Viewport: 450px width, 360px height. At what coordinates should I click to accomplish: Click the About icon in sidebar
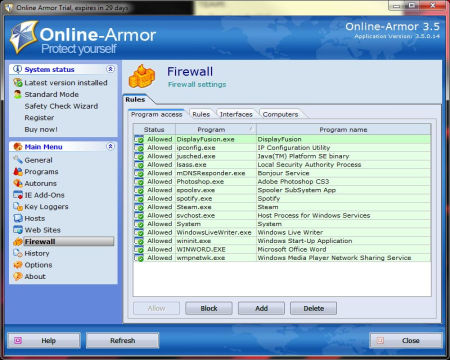(18, 276)
